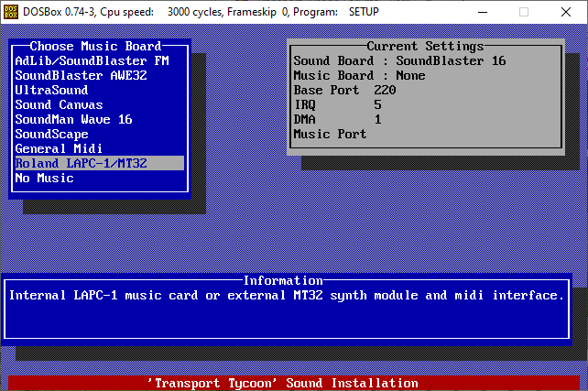This screenshot has width=588, height=391.
Task: Close the DOSBox window
Action: (x=566, y=12)
